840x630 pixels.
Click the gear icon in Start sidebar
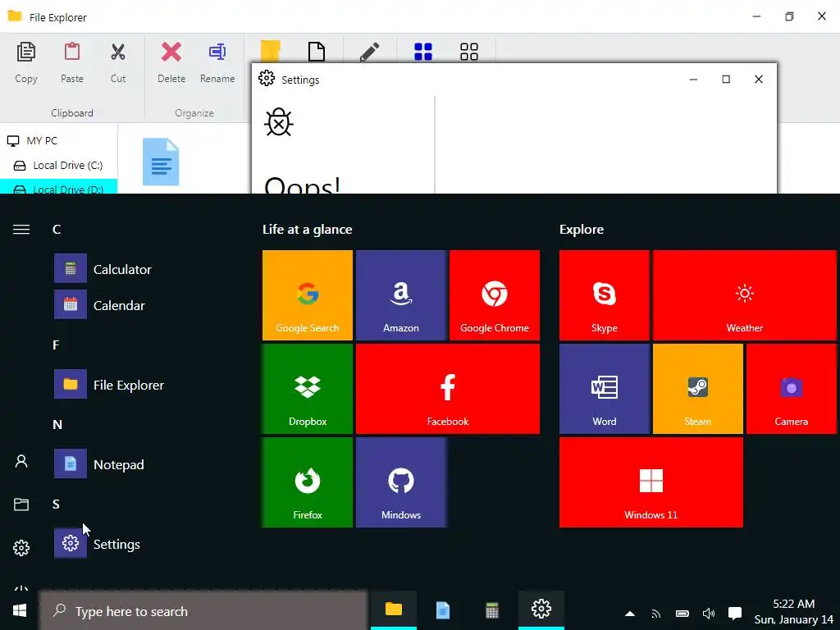pyautogui.click(x=21, y=547)
